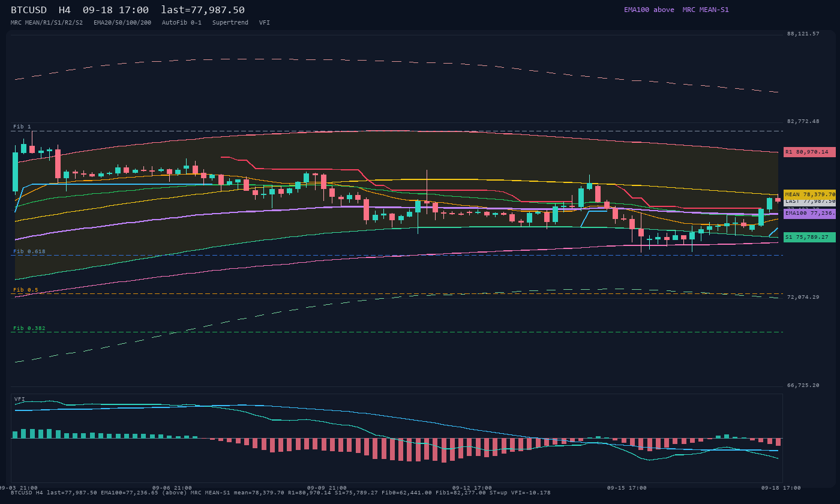Click the S1 75,789.27 green price tag
The height and width of the screenshot is (504, 840).
pos(809,237)
